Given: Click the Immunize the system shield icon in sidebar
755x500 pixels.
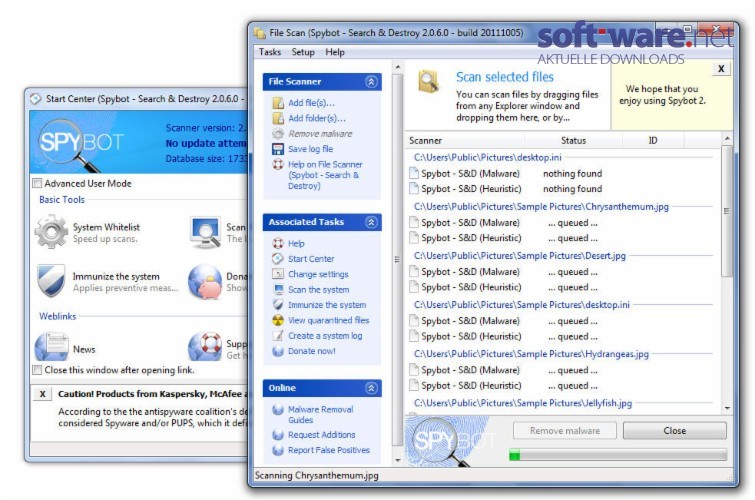Looking at the screenshot, I should coord(278,305).
